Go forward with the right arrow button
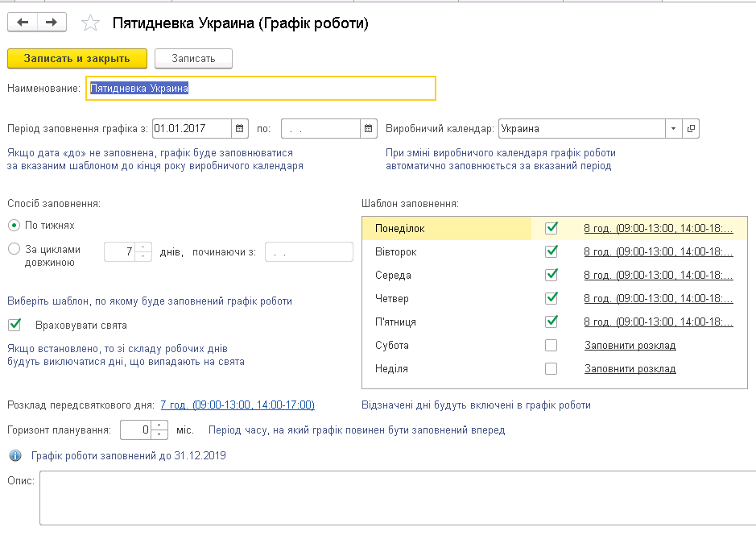The height and width of the screenshot is (552, 756). 52,23
